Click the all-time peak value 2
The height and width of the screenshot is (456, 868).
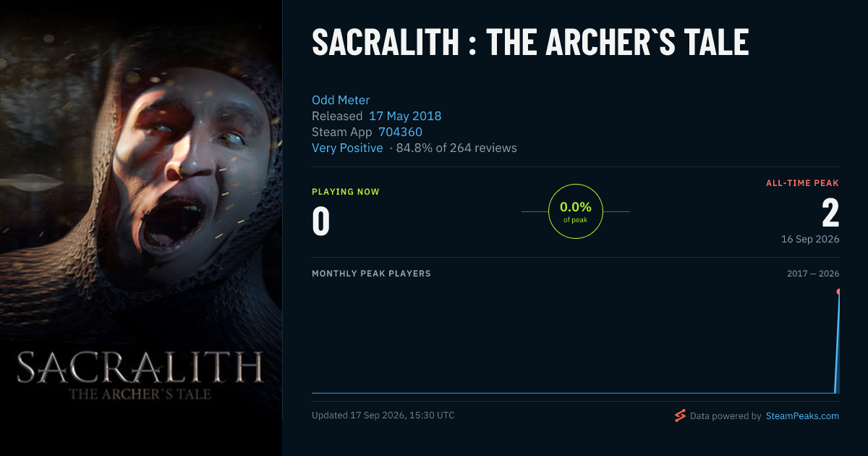point(830,214)
